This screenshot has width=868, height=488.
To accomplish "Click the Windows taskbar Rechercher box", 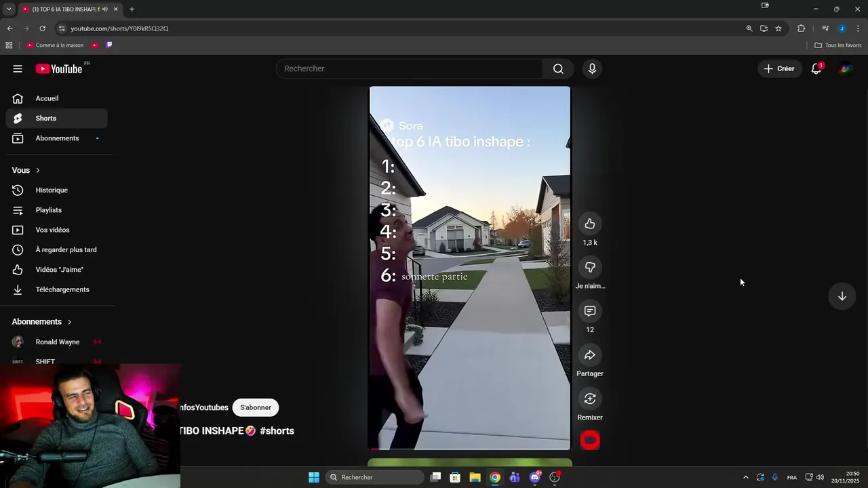I will [x=374, y=477].
